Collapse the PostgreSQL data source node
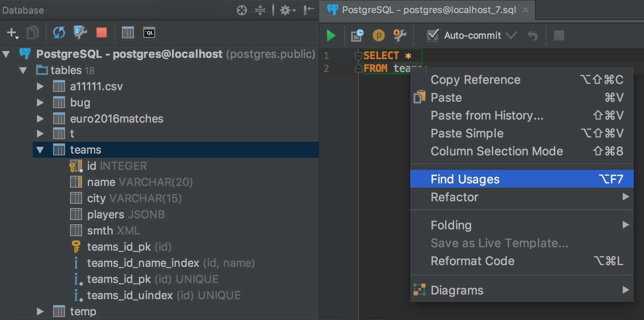Image resolution: width=644 pixels, height=320 pixels. point(6,54)
